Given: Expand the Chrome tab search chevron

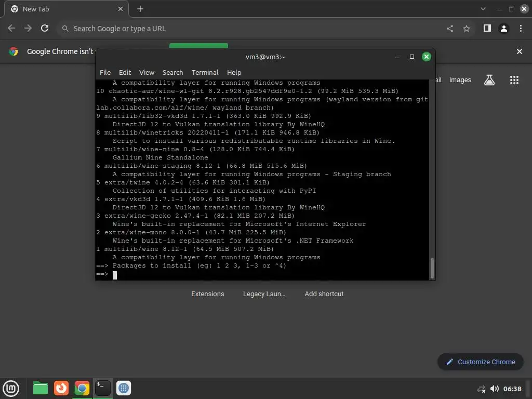Looking at the screenshot, I should point(483,9).
